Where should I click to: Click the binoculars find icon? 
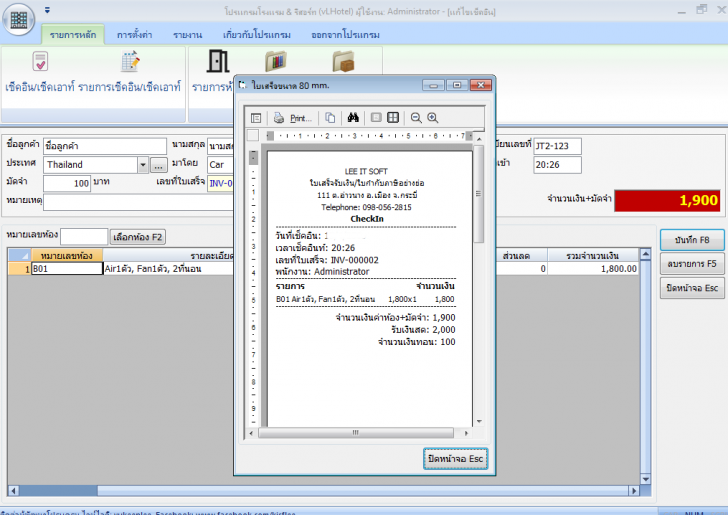353,118
